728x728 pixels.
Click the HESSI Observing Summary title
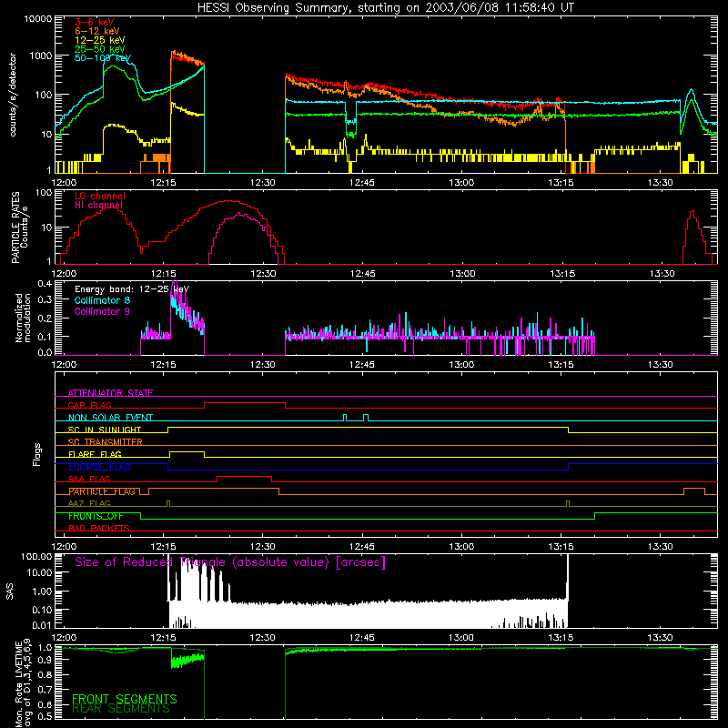coord(385,8)
